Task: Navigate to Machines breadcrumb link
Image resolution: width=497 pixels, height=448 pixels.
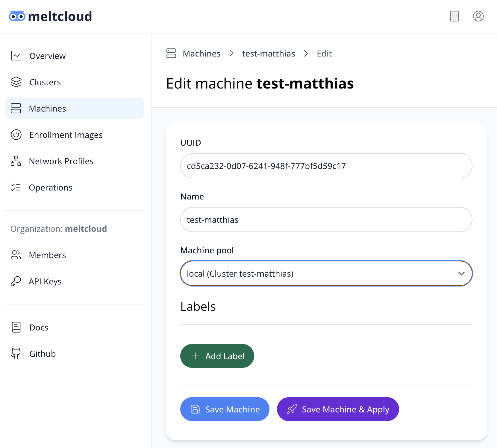Action: point(201,54)
